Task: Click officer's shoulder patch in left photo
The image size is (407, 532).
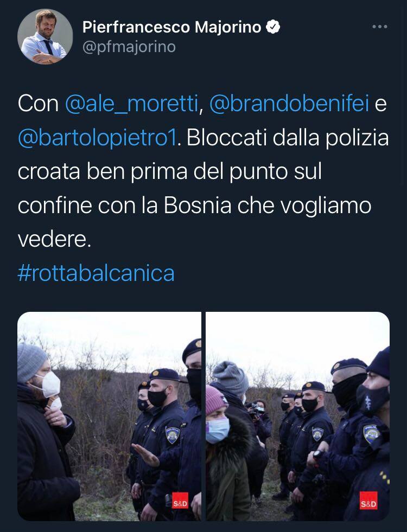Action: coord(172,435)
